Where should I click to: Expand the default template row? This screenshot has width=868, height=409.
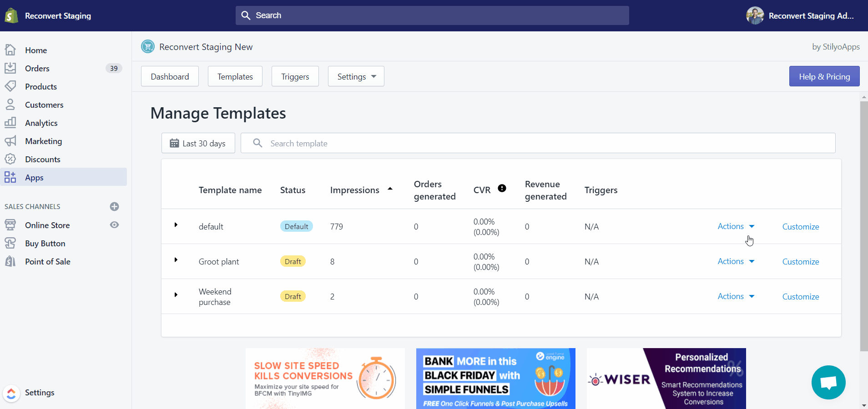176,225
